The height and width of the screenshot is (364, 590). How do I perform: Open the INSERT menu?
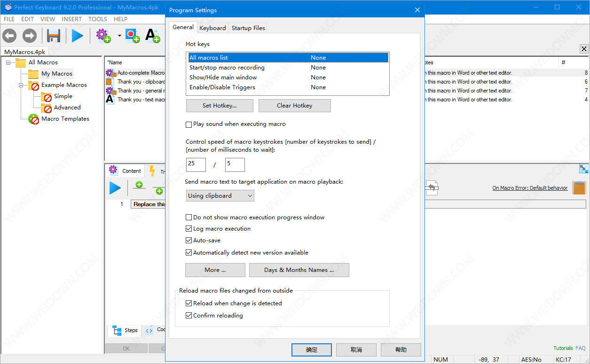tap(71, 19)
